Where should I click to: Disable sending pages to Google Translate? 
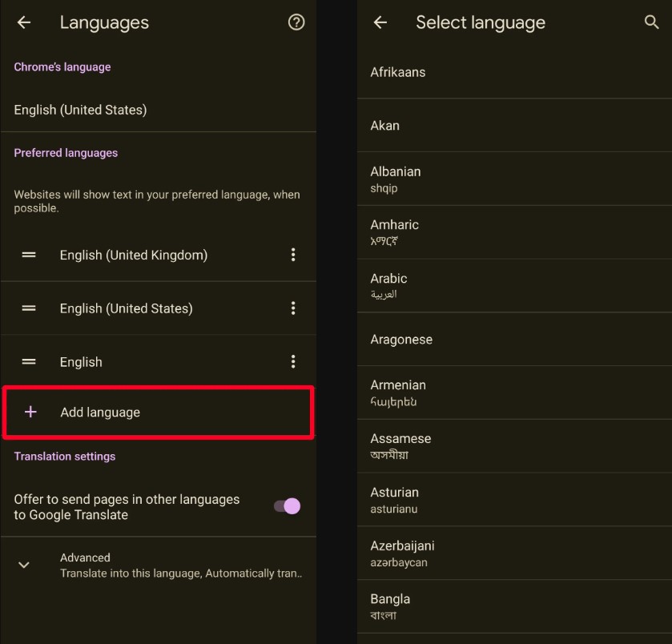coord(285,505)
